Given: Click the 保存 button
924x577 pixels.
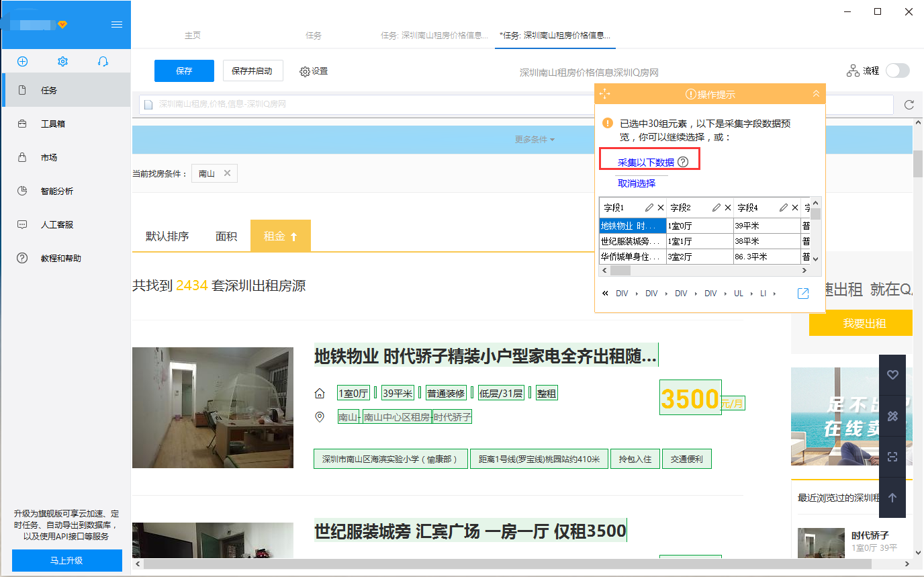Looking at the screenshot, I should click(x=184, y=71).
